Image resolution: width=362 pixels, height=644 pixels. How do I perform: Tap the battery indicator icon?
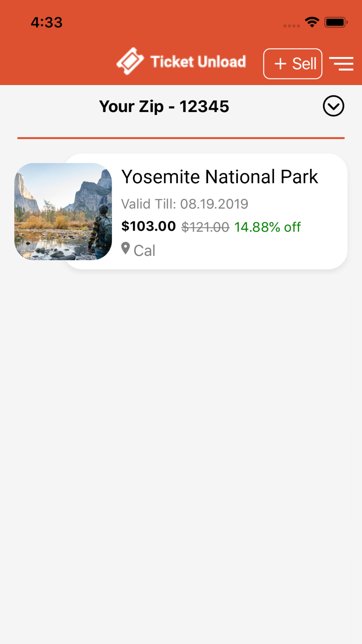click(336, 22)
